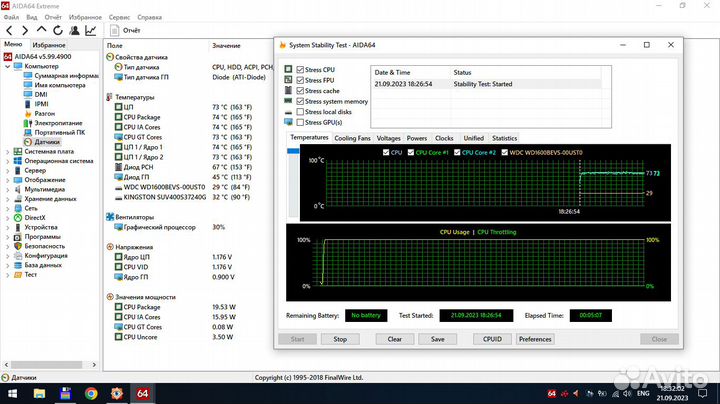This screenshot has width=720, height=404.
Task: Uncheck the Stress FPU checkbox
Action: (x=300, y=80)
